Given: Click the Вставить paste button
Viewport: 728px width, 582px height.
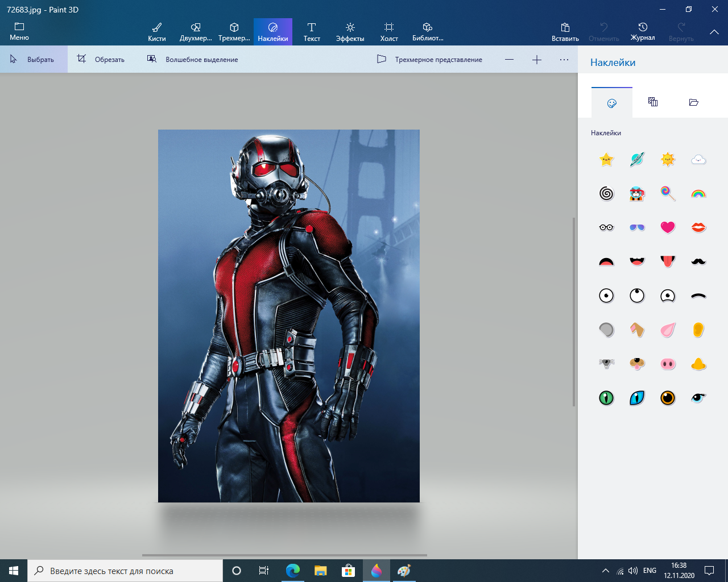Looking at the screenshot, I should (x=565, y=32).
